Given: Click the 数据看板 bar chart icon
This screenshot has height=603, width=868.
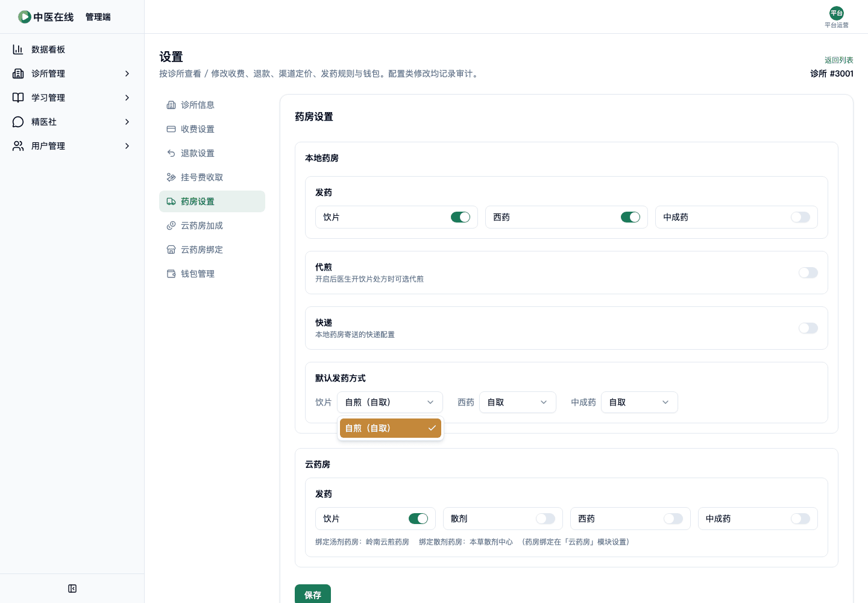Looking at the screenshot, I should click(x=18, y=49).
